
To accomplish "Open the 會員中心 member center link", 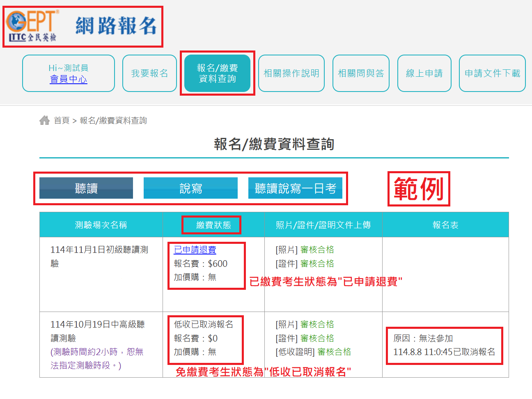I will [x=69, y=79].
